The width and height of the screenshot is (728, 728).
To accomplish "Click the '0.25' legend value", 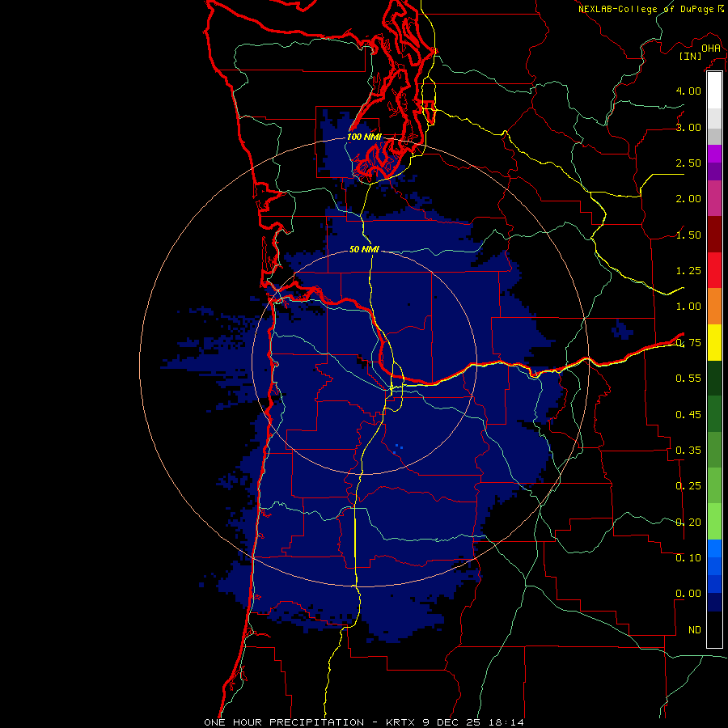I will click(x=688, y=486).
